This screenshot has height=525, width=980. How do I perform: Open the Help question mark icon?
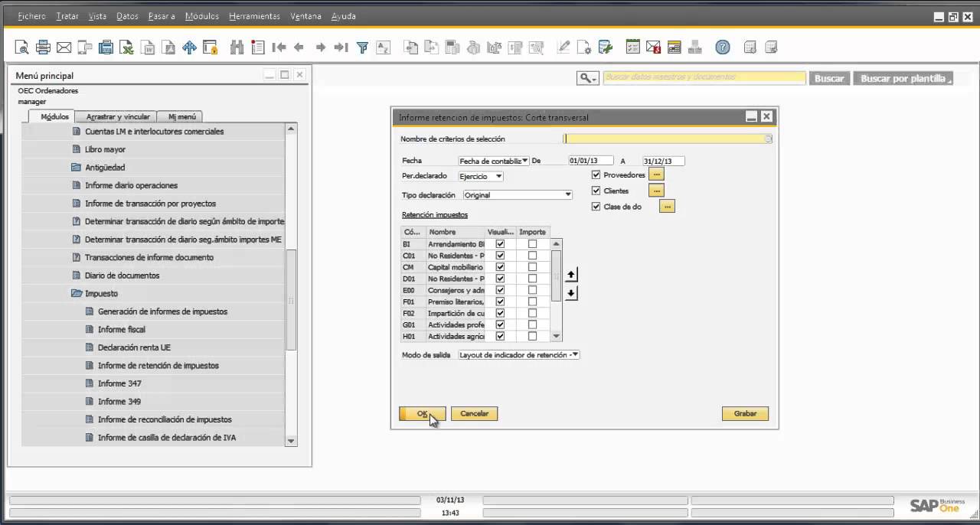click(x=723, y=47)
